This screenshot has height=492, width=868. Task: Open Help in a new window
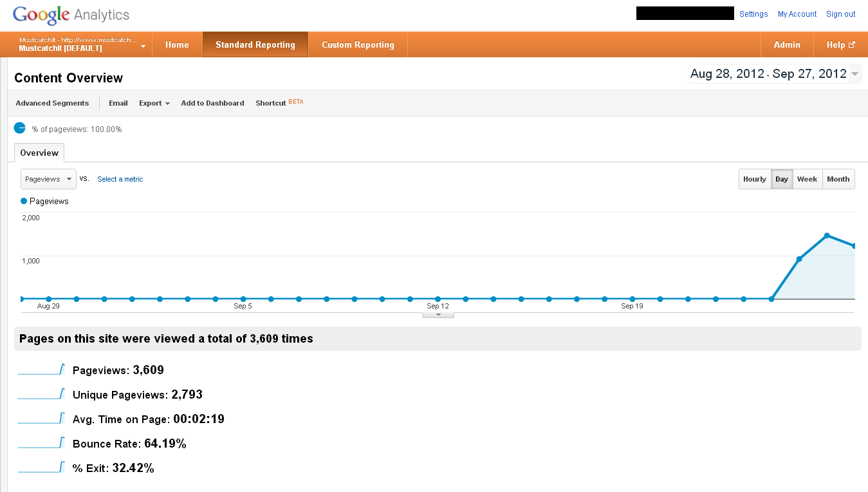coord(840,44)
